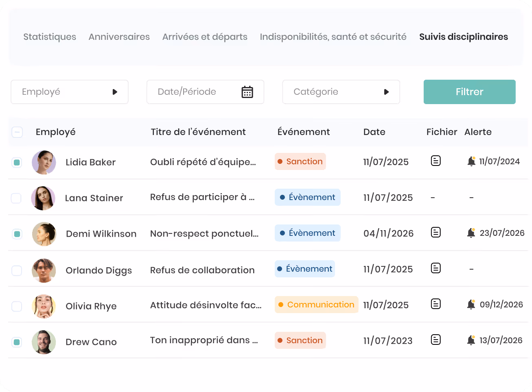This screenshot has width=532, height=392.
Task: Open the name Lidia Baker
Action: coord(91,163)
